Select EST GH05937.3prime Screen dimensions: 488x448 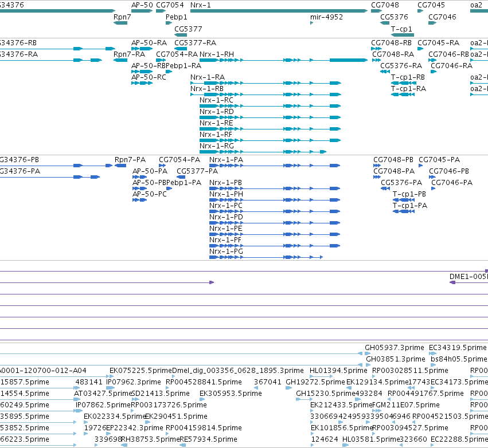click(x=395, y=348)
